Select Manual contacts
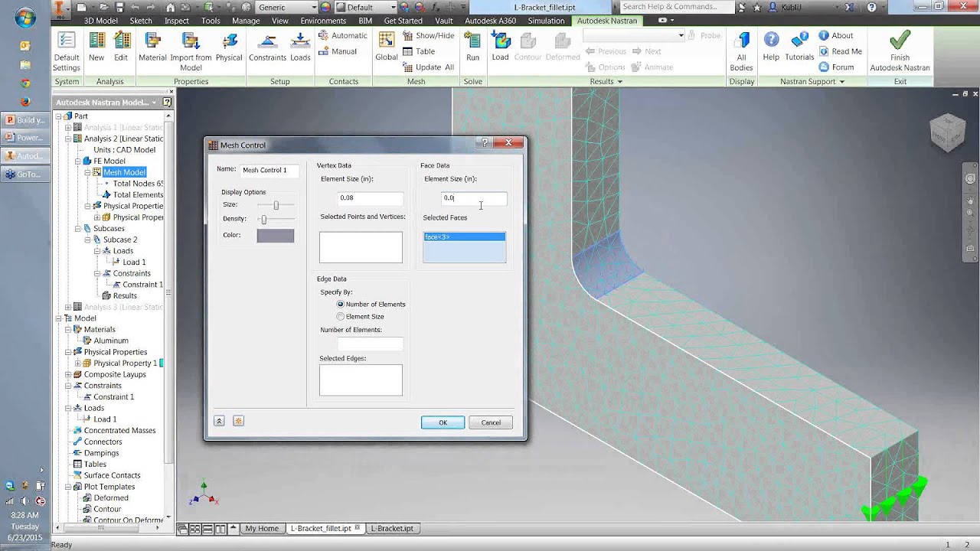The image size is (980, 551). click(x=338, y=51)
